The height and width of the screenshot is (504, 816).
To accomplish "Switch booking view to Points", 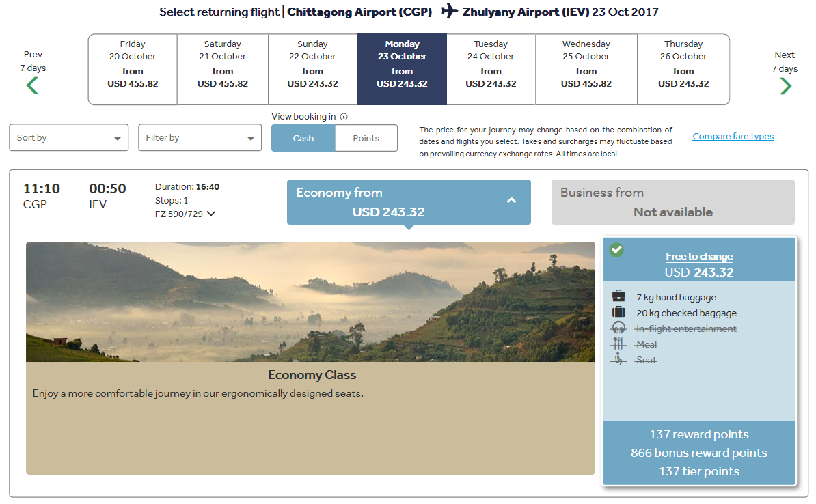I will (366, 138).
